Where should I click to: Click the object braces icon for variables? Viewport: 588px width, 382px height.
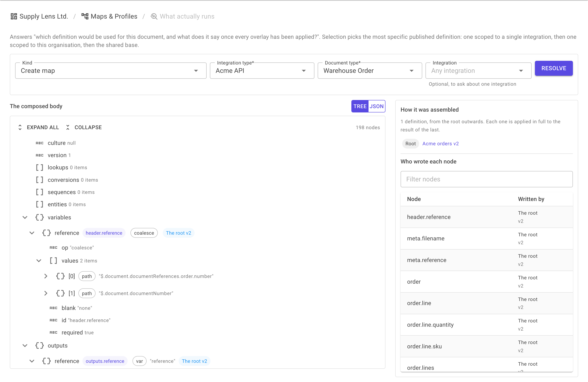tap(40, 217)
